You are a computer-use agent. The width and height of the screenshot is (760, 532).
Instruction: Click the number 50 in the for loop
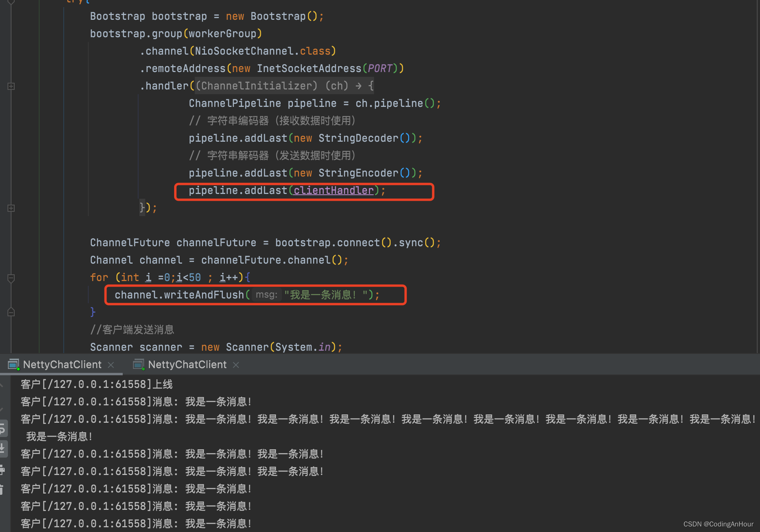pyautogui.click(x=195, y=277)
